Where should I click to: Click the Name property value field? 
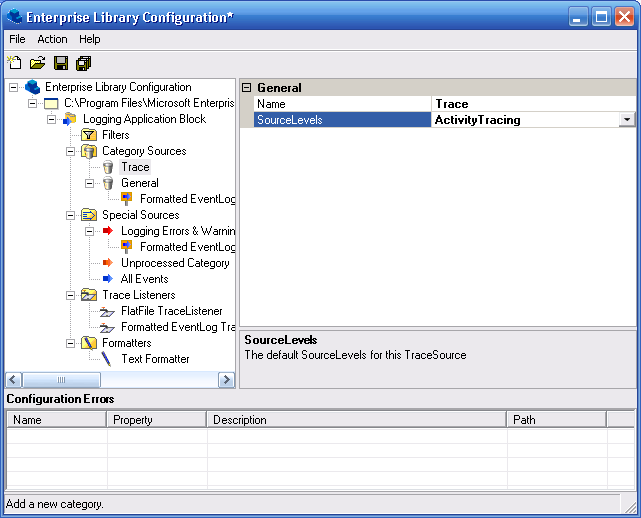(x=534, y=104)
